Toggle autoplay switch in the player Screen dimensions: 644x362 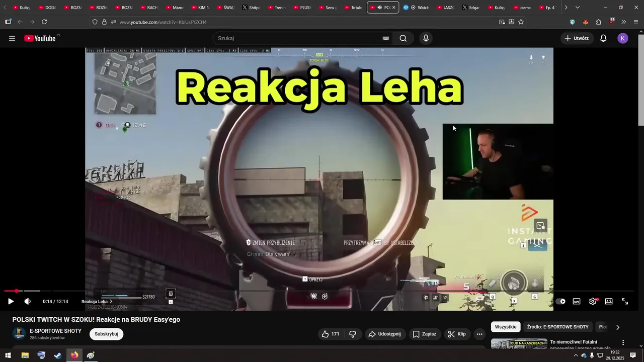click(560, 301)
